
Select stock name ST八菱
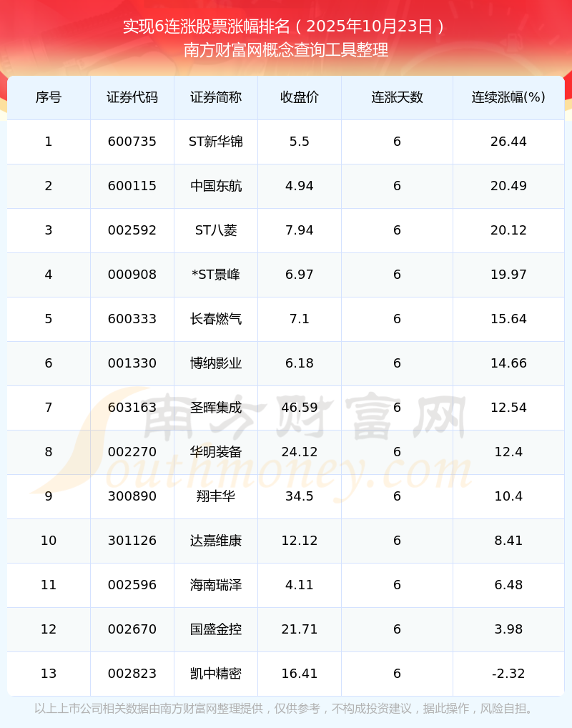[216, 230]
